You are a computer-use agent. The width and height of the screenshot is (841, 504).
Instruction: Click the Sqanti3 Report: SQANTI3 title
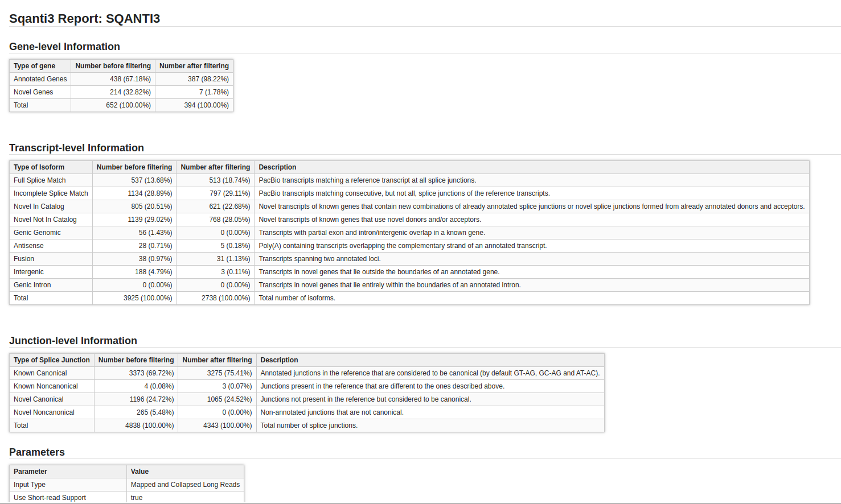click(84, 19)
